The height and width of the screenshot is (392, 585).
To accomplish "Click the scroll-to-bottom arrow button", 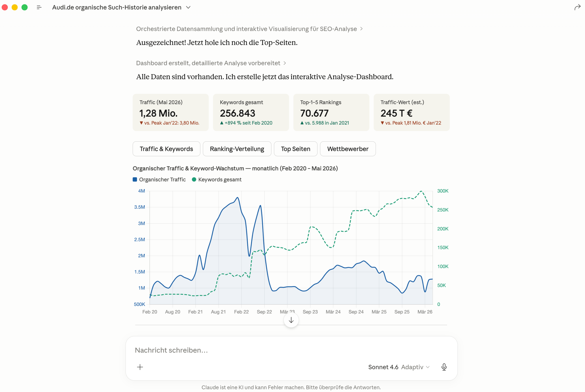I will pos(291,320).
